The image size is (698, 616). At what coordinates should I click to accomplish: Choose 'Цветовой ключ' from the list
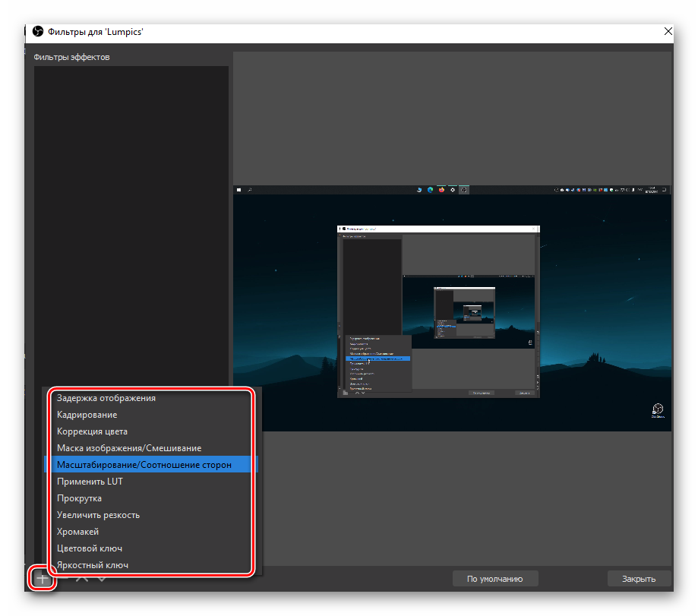[x=90, y=548]
